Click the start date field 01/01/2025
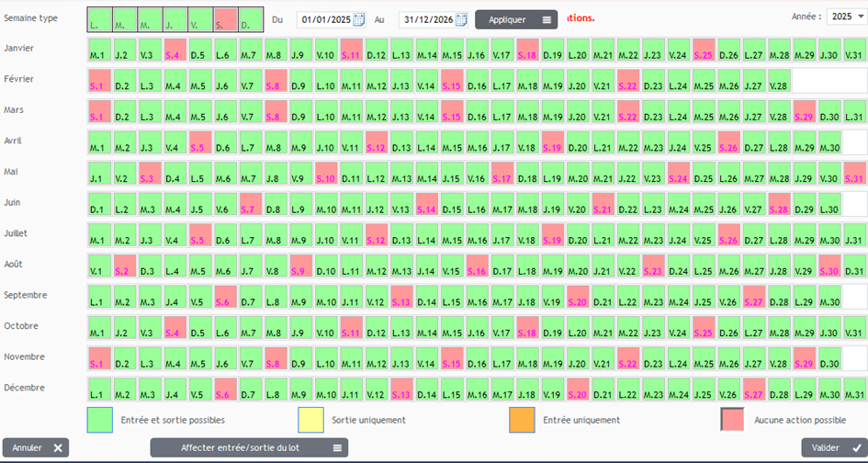The width and height of the screenshot is (868, 463). [321, 19]
